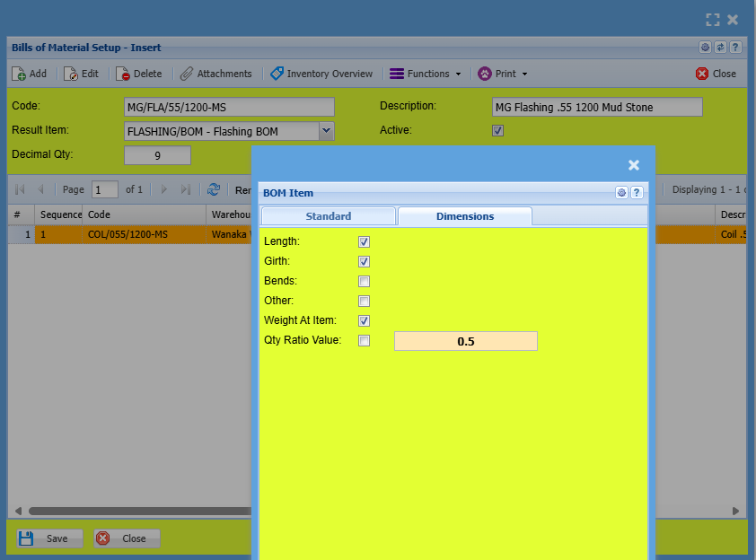Screen dimensions: 756x560
Task: Close the BOM Item popup window
Action: click(x=634, y=165)
